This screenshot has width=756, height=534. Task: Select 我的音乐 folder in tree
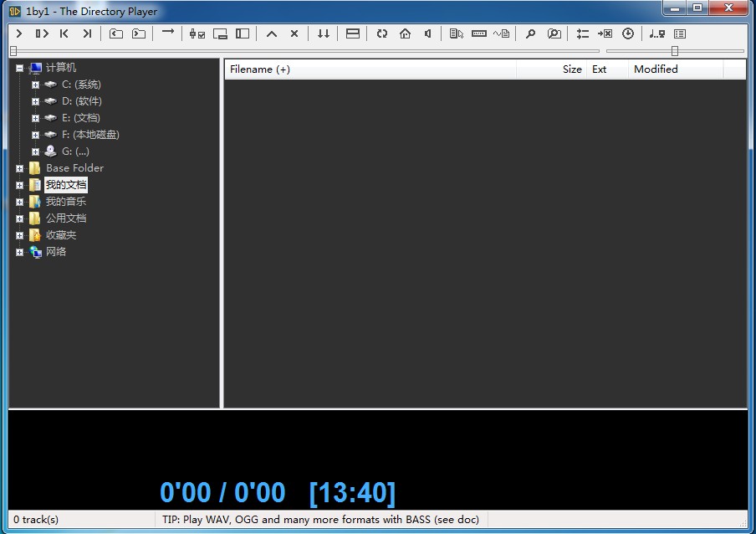tap(65, 202)
